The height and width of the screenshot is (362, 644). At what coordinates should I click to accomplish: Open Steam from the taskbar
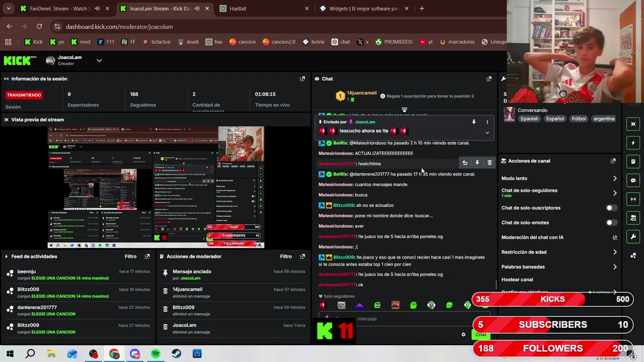177,354
